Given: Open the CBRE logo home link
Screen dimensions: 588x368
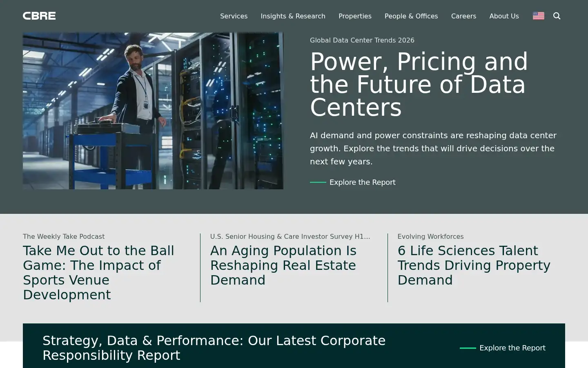Looking at the screenshot, I should 39,16.
